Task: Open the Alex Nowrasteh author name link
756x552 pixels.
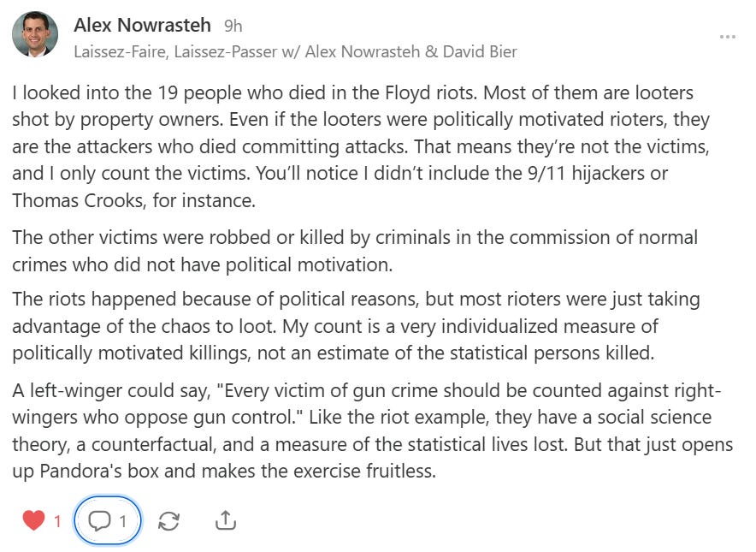Action: [143, 25]
